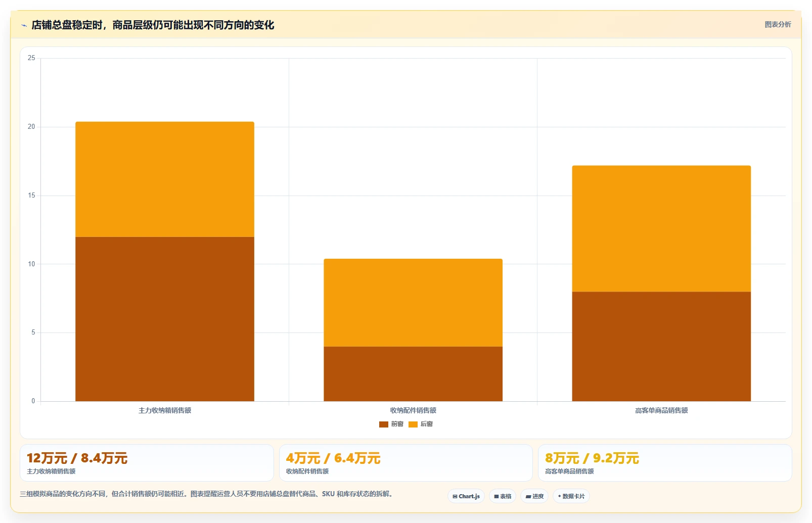Click the 8万元 / 9.2万元 value
This screenshot has height=523, width=812.
(592, 458)
